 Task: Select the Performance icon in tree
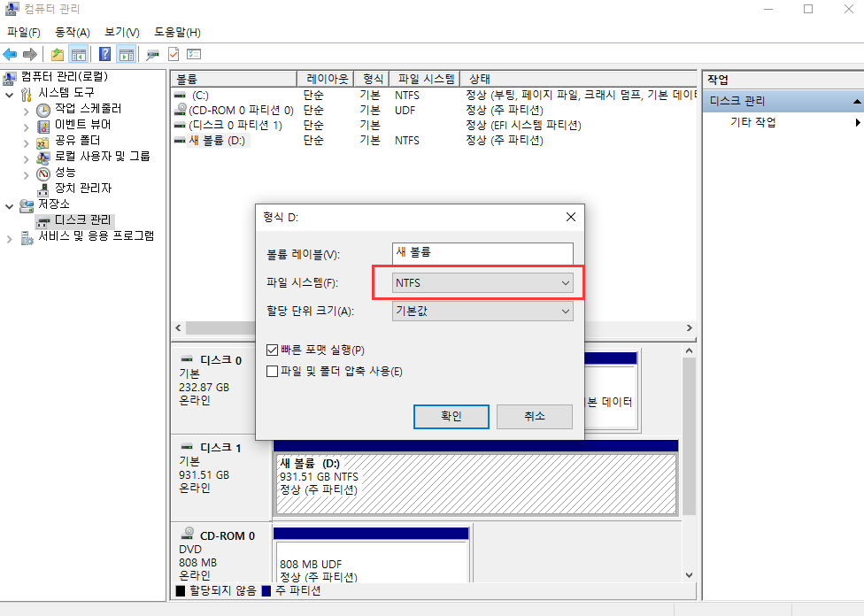point(43,173)
